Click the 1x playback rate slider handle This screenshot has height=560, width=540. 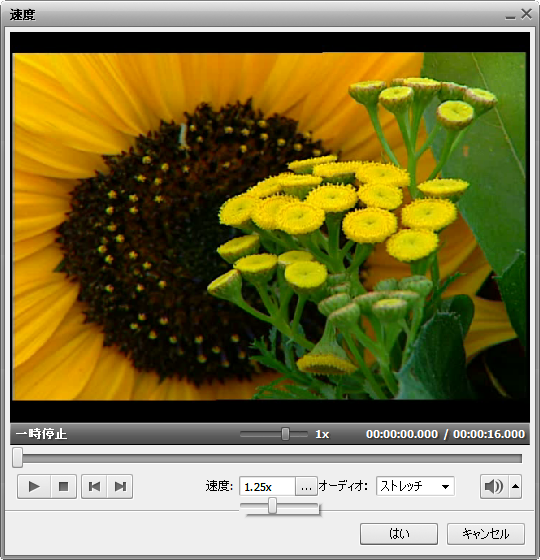point(285,434)
